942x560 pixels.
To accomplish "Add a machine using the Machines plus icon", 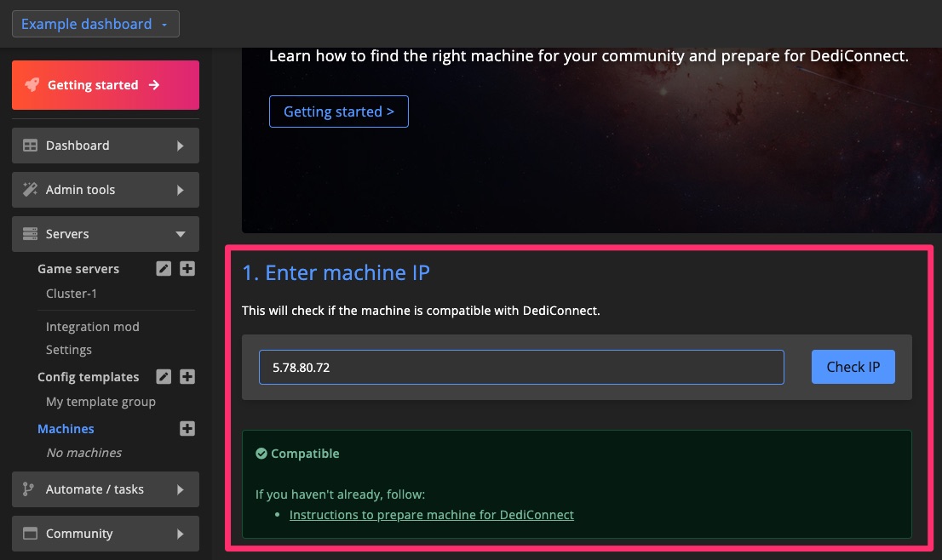I will [x=187, y=428].
